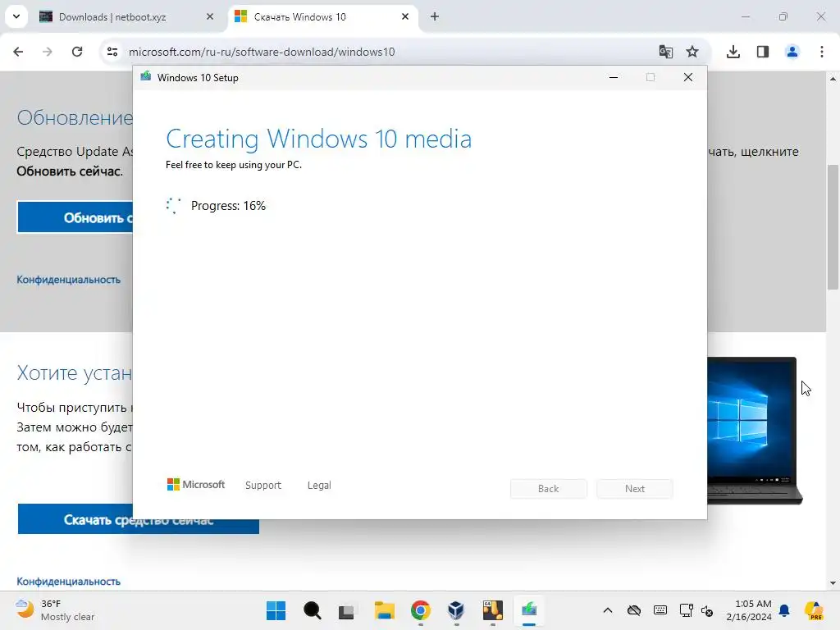Click the cloud sync tray icon

coord(634,610)
